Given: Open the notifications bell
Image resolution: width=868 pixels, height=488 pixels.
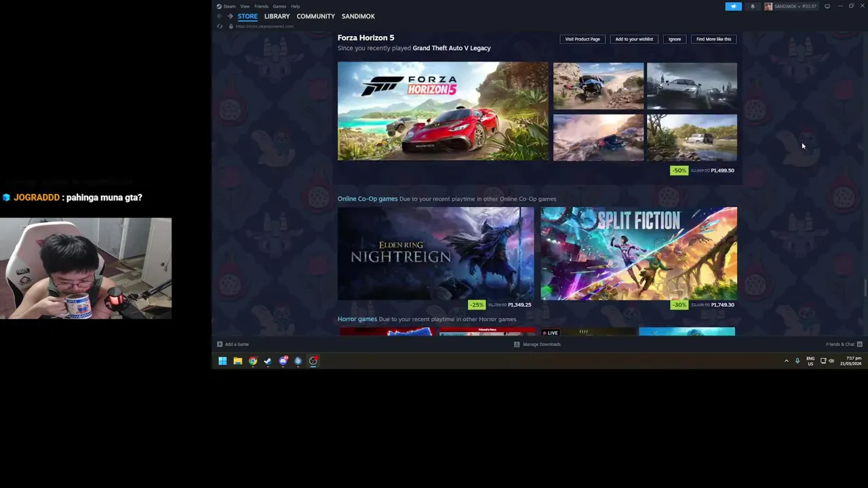Looking at the screenshot, I should (752, 6).
